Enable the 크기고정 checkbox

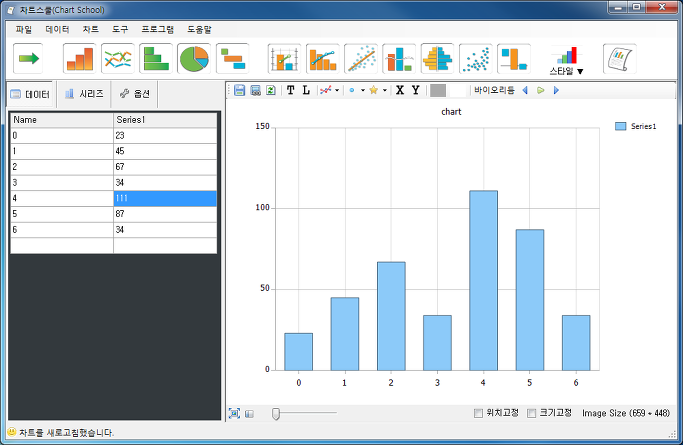531,413
